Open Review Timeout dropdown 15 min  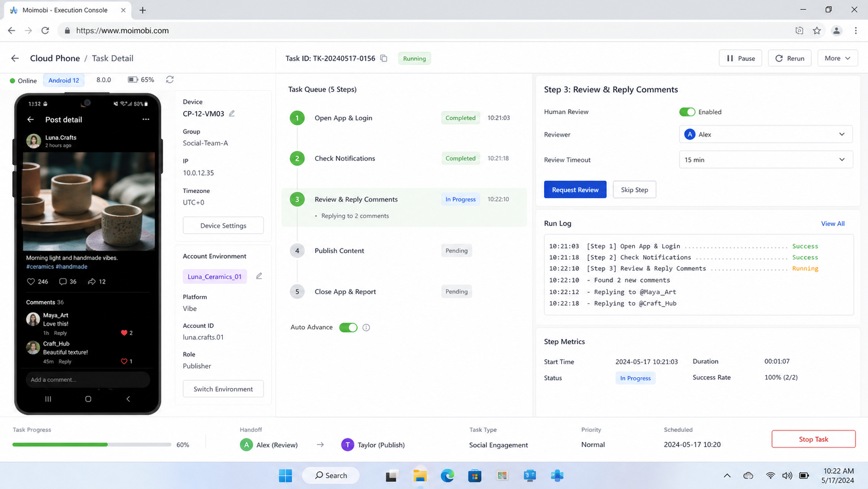[766, 160]
